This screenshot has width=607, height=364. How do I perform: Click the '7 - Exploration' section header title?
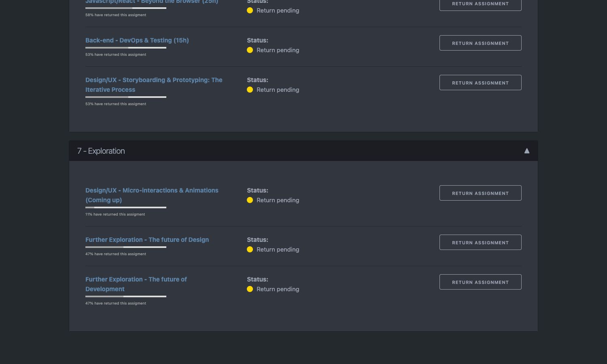101,151
